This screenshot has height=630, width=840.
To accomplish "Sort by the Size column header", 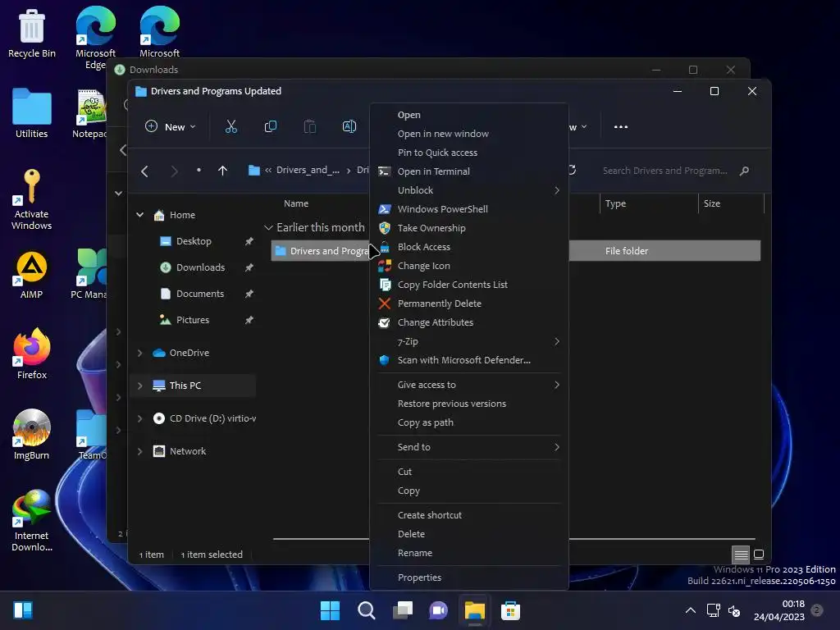I will pos(731,203).
